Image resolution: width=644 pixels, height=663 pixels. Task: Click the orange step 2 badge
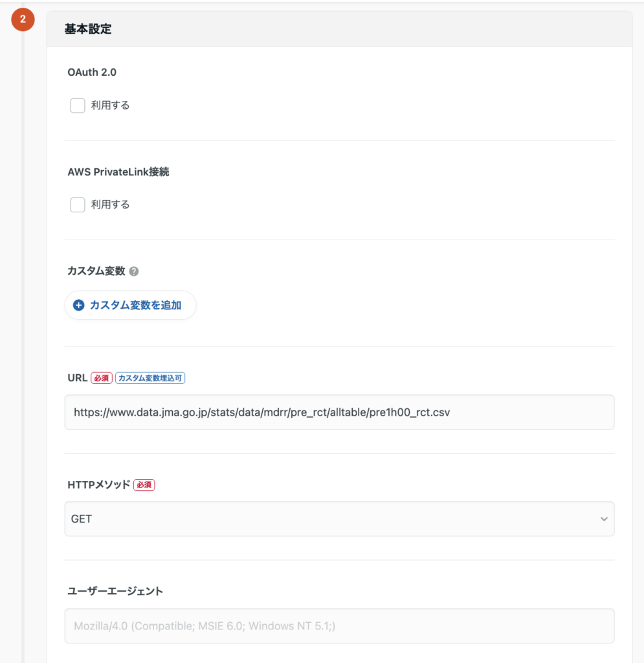(x=23, y=19)
